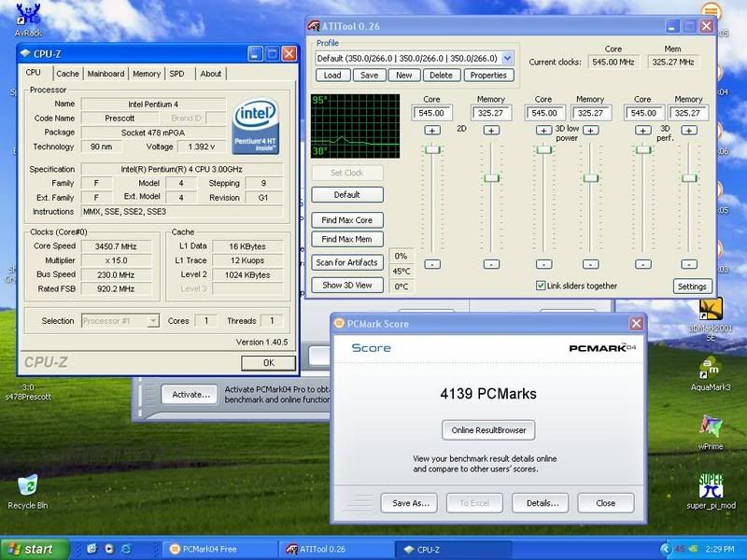This screenshot has width=747, height=560.
Task: Click the PCMark Score title bar icon
Action: click(x=339, y=324)
